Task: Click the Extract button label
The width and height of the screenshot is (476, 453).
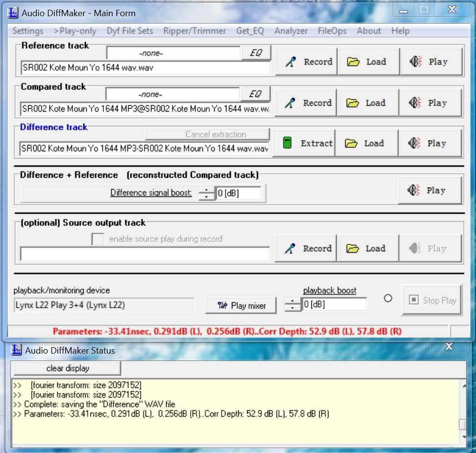Action: click(317, 143)
